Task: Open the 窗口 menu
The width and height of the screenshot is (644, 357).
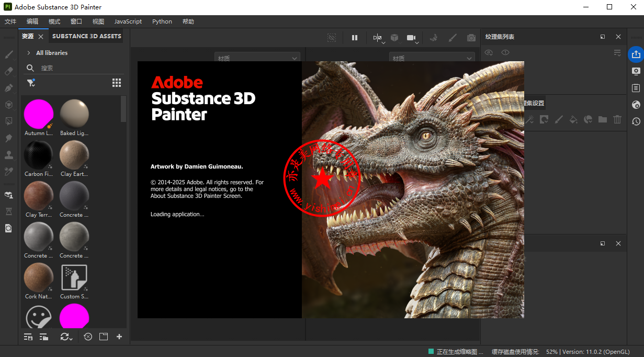Action: (76, 21)
